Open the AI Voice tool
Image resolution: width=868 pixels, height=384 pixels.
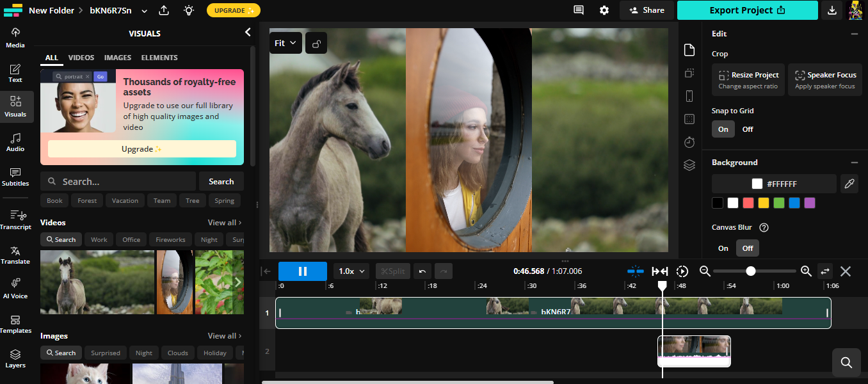[15, 288]
